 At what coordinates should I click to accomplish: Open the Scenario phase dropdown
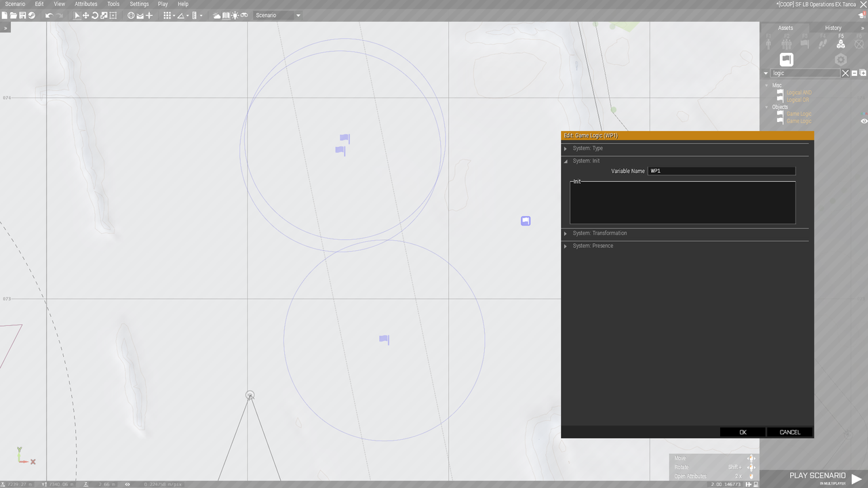click(x=277, y=16)
